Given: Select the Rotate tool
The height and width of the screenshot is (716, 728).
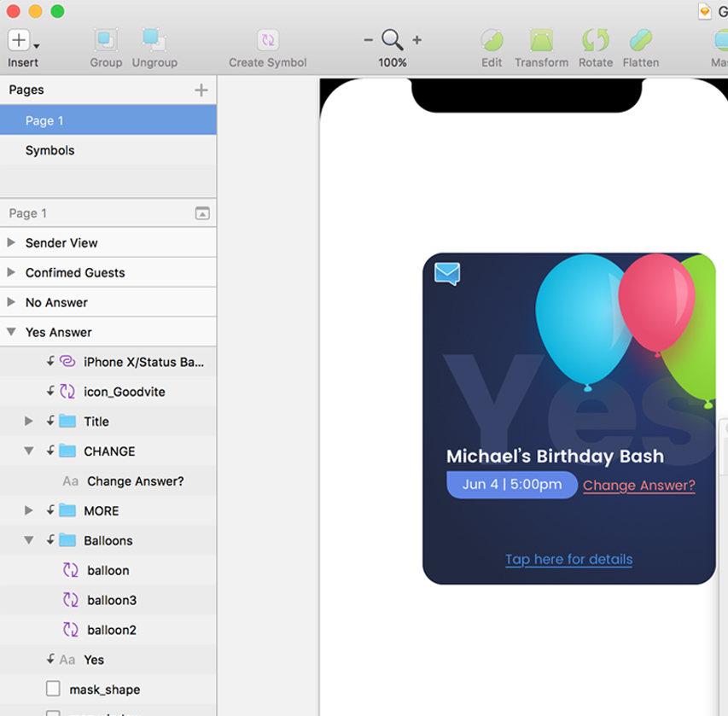Looking at the screenshot, I should [596, 40].
